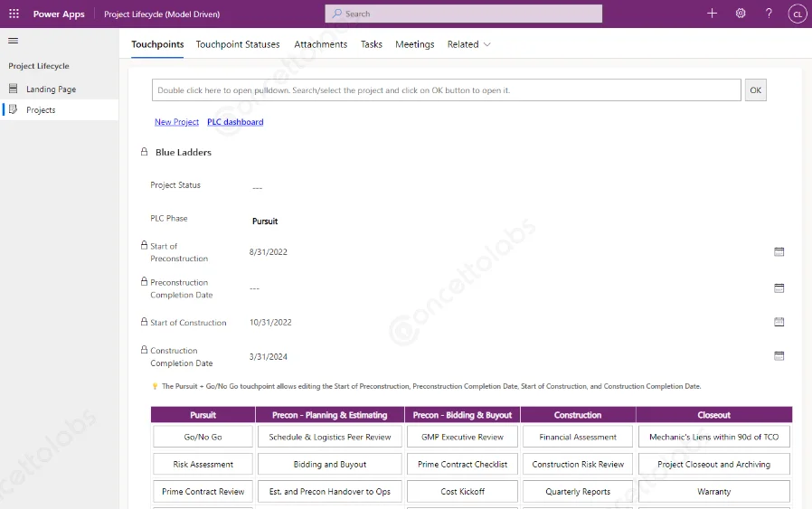Click the New Project link
The width and height of the screenshot is (812, 509).
click(x=176, y=122)
